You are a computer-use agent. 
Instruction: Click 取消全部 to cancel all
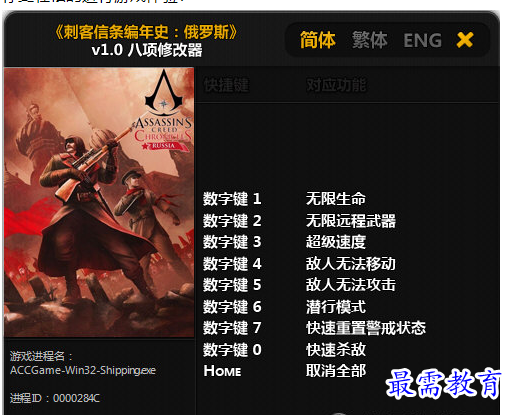(x=336, y=371)
